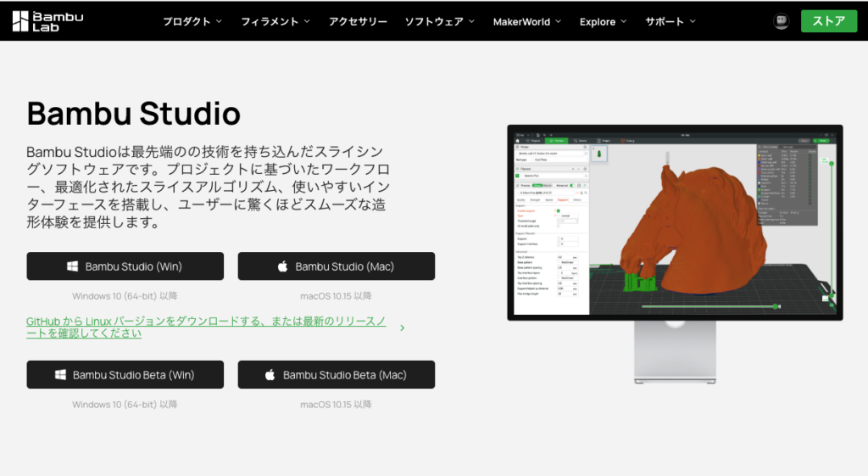Click the green ストア button
The image size is (868, 476).
point(828,22)
